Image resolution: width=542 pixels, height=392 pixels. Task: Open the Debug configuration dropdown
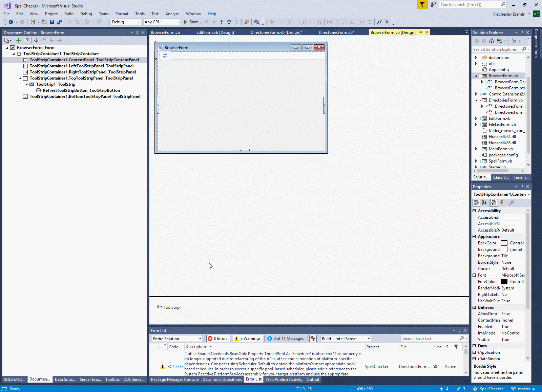coord(126,22)
